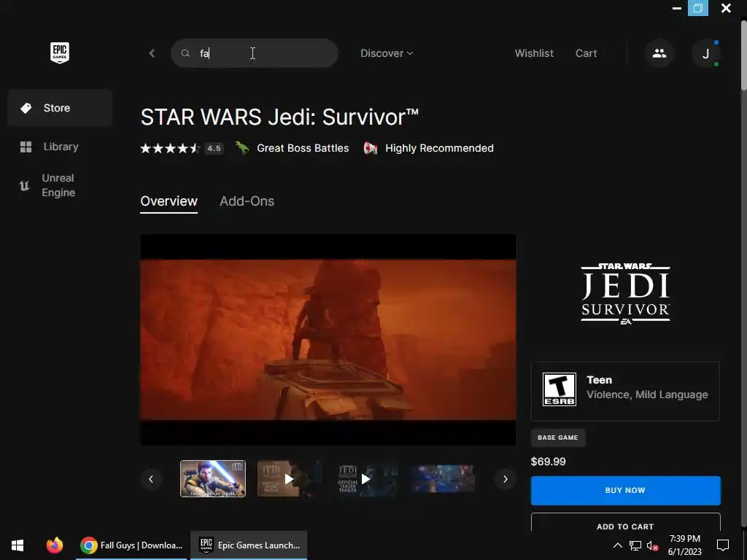Play the official teaser trailer thumbnail

click(366, 478)
